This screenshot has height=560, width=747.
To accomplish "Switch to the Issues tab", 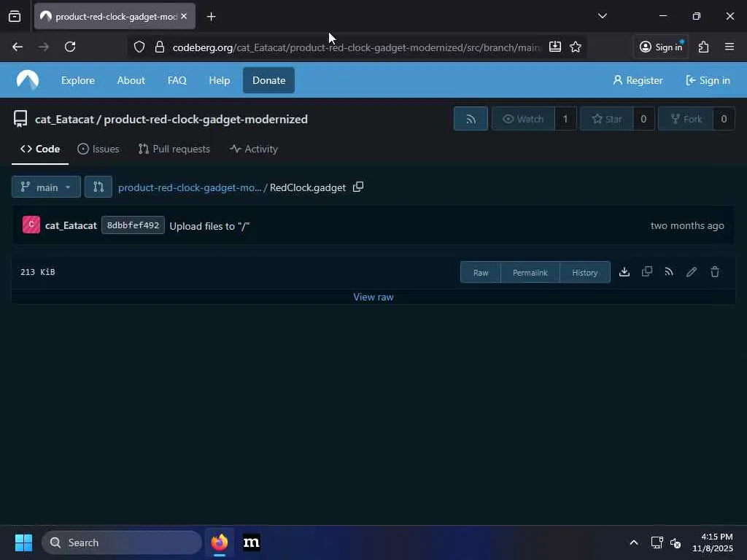I will [x=98, y=149].
